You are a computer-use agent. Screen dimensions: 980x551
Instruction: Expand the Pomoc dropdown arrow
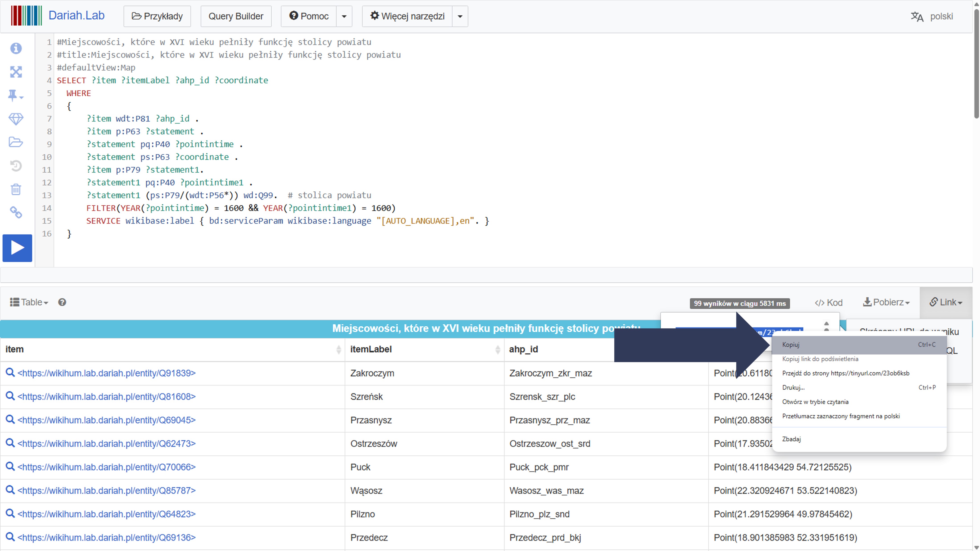pos(344,16)
